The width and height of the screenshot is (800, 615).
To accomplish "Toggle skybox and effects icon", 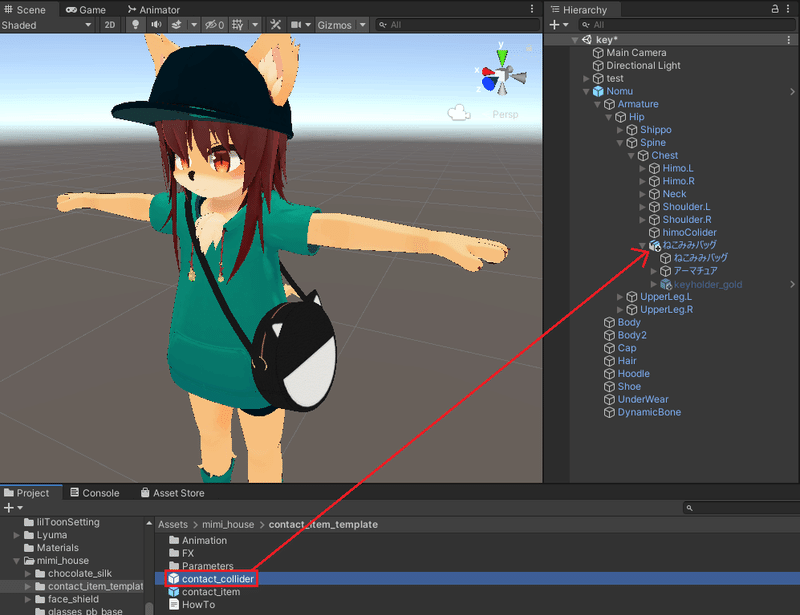I will click(x=177, y=24).
